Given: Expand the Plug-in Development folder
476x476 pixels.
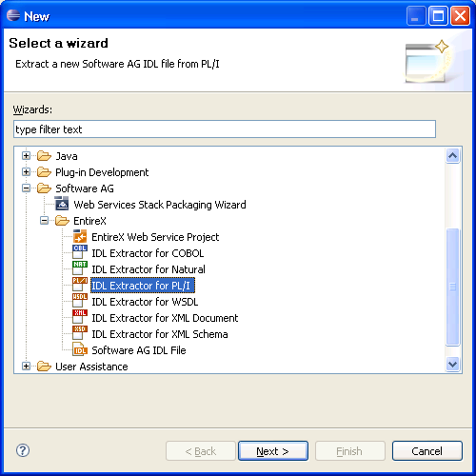Looking at the screenshot, I should point(27,172).
